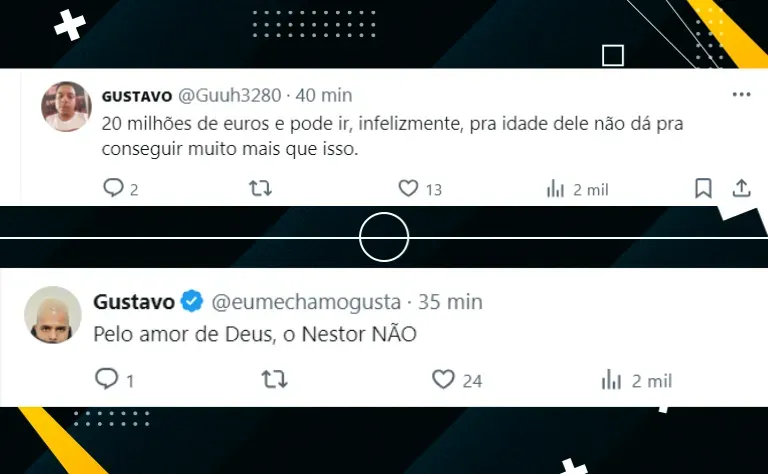Open GUSTAVO @Guuh3280 profile picture
Screen dimensions: 768x474
pyautogui.click(x=66, y=106)
